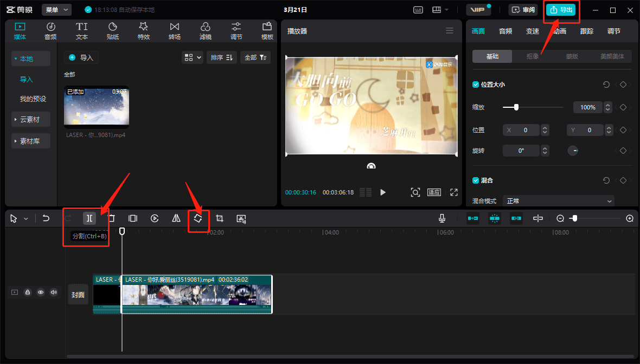Click the rotate clip icon in timeline toolbar
The image size is (640, 364).
198,218
